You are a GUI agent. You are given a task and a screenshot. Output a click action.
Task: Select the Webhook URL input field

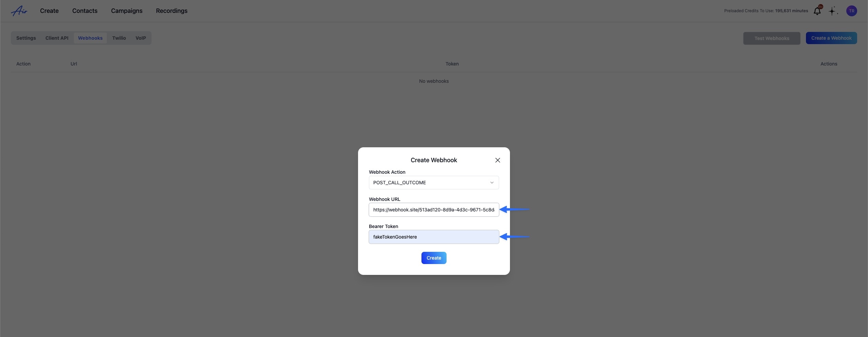click(x=434, y=210)
